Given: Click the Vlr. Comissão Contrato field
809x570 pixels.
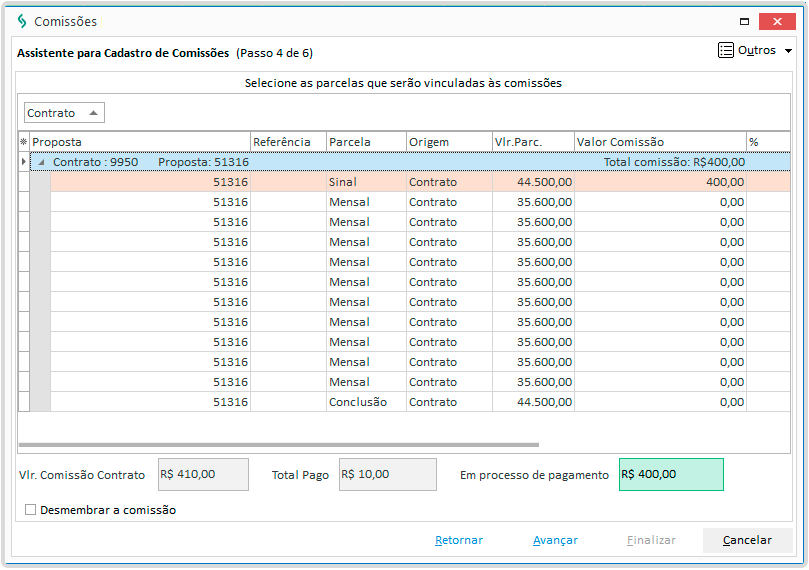Looking at the screenshot, I should [x=203, y=475].
